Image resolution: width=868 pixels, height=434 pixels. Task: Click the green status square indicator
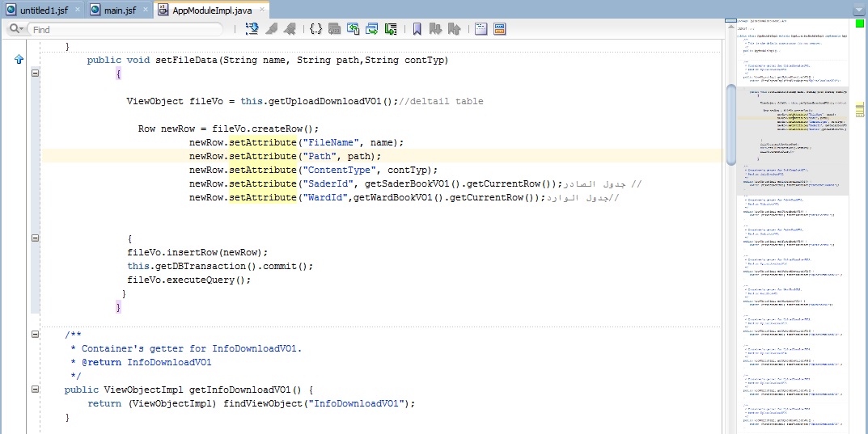[x=859, y=23]
